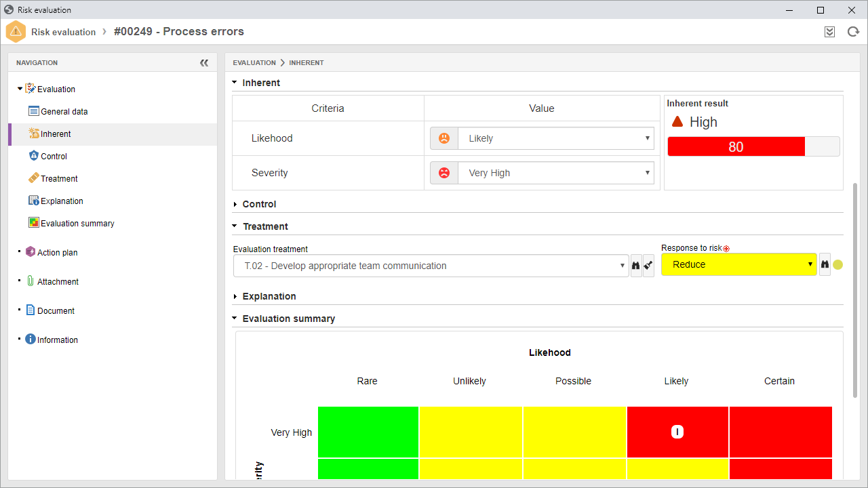The width and height of the screenshot is (868, 488).
Task: Click the I marker in the risk matrix
Action: tap(677, 432)
